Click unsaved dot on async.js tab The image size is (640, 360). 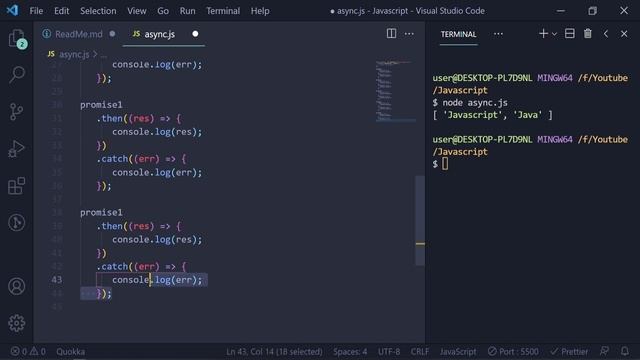pyautogui.click(x=195, y=34)
